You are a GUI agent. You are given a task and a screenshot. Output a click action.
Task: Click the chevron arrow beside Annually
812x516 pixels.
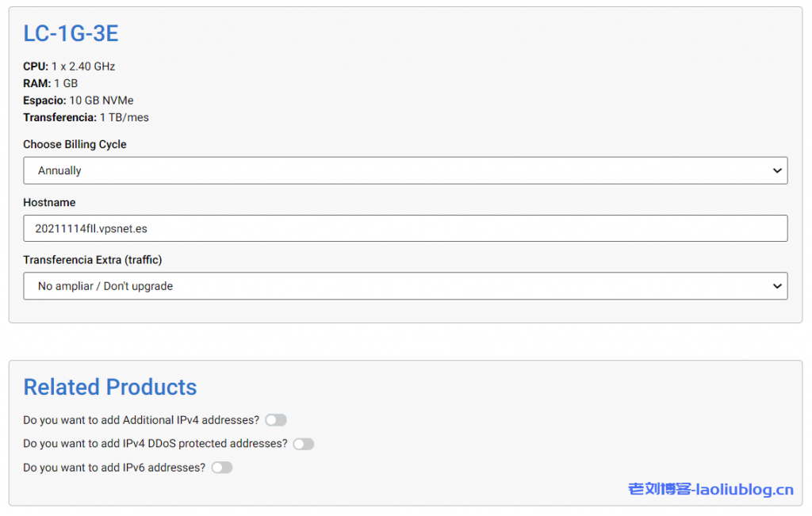[x=777, y=170]
